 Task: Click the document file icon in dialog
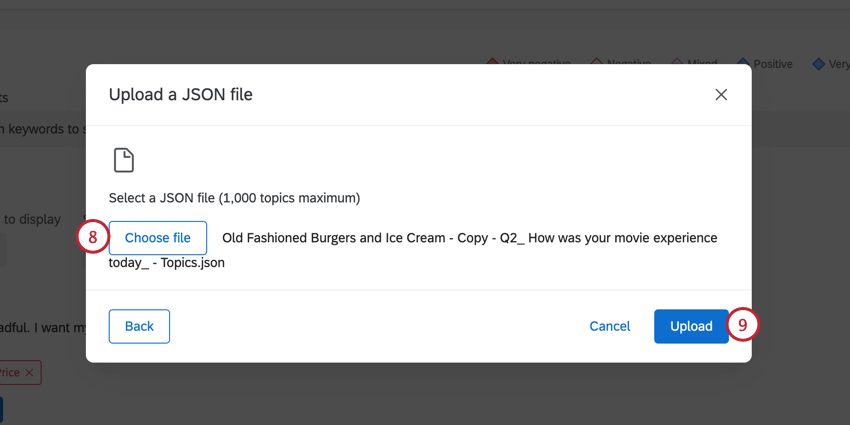pyautogui.click(x=123, y=160)
